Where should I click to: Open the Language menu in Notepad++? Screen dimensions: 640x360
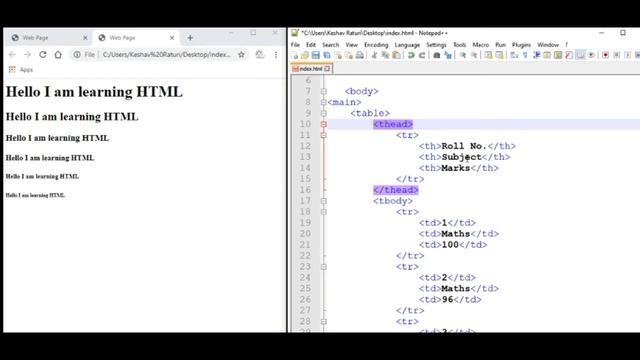pyautogui.click(x=407, y=45)
